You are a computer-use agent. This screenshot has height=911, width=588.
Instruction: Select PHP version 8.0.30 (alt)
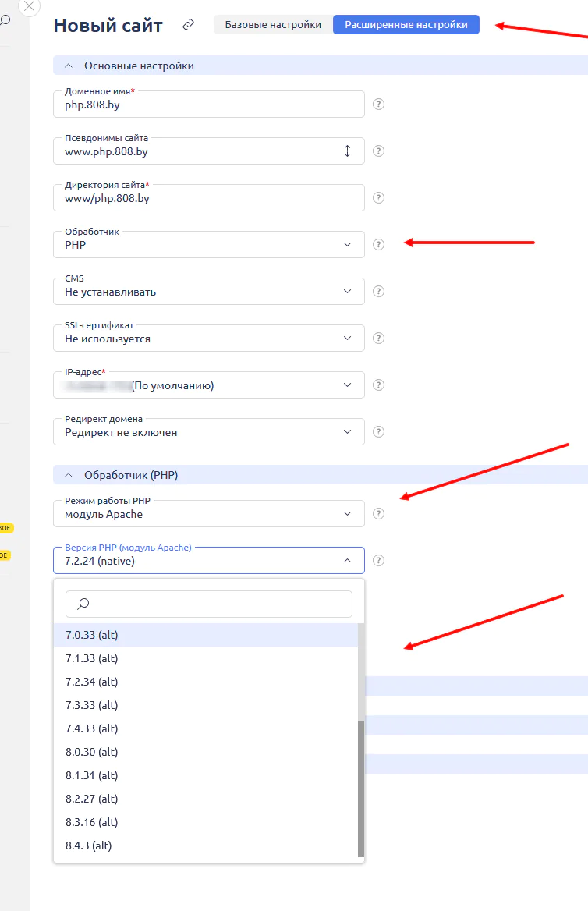(x=206, y=752)
